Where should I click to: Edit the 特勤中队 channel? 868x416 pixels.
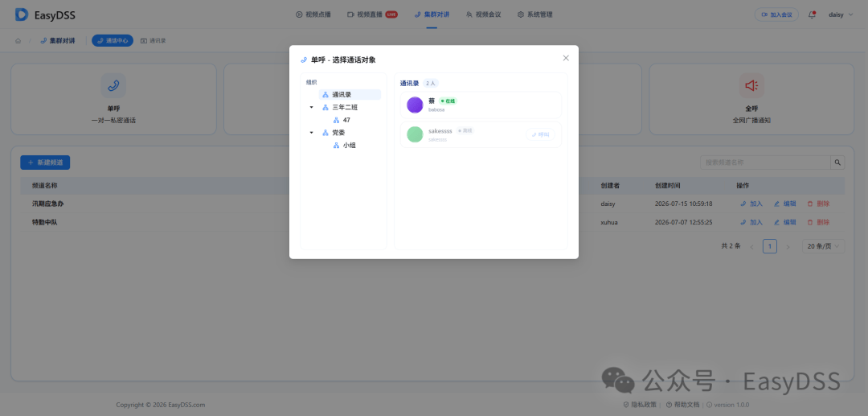coord(785,222)
